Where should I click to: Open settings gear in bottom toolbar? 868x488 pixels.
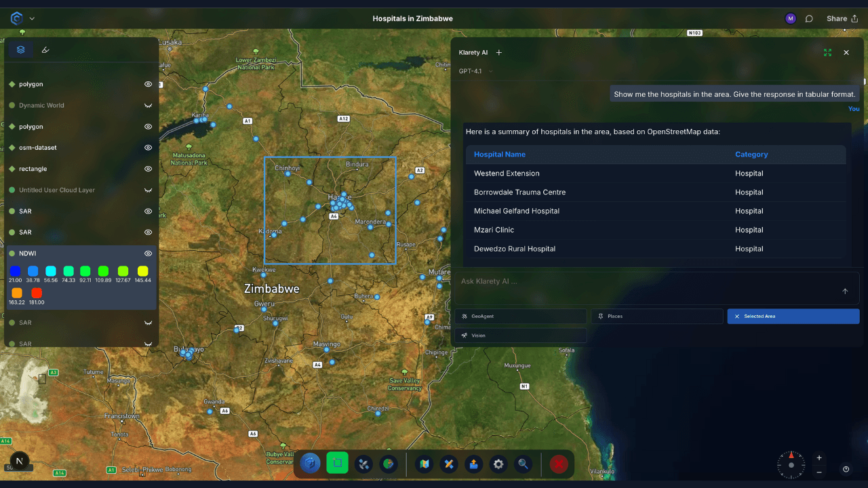[x=498, y=464]
